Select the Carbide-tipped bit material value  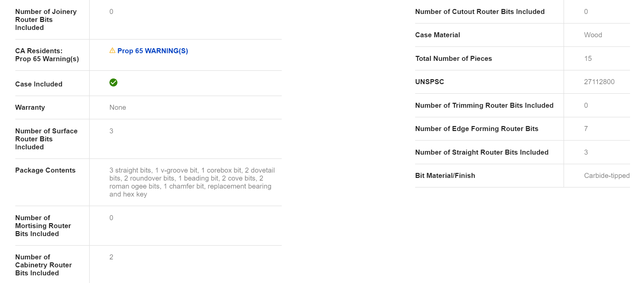[606, 176]
